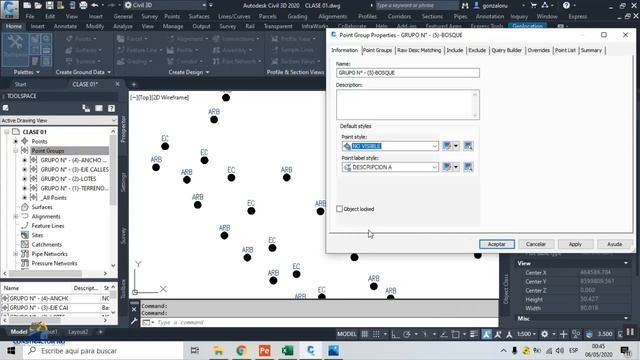Collapse the CLASE 01 tree node

[x=7, y=132]
